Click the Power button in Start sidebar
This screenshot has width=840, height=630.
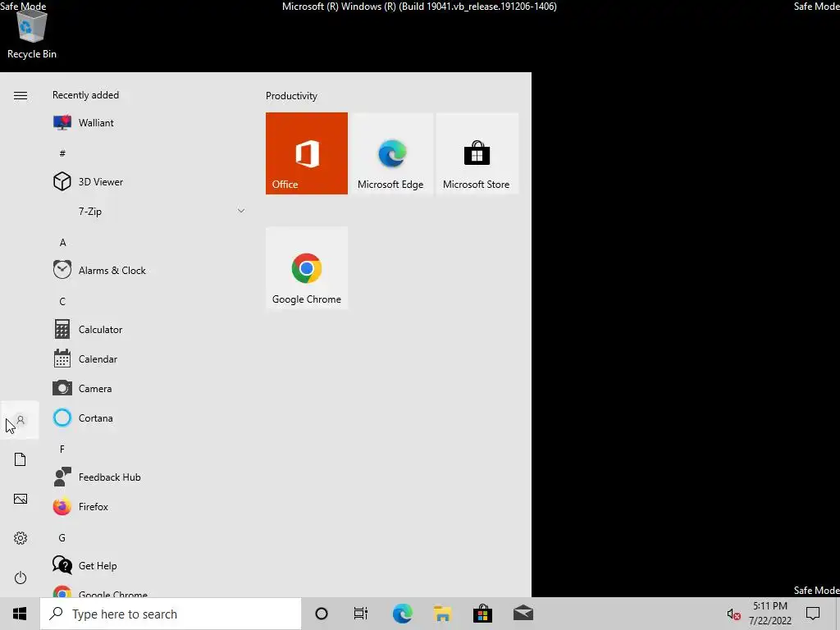tap(21, 577)
